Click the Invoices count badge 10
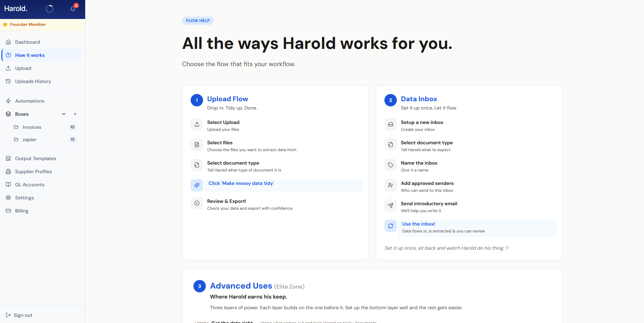This screenshot has width=644, height=323. click(72, 127)
